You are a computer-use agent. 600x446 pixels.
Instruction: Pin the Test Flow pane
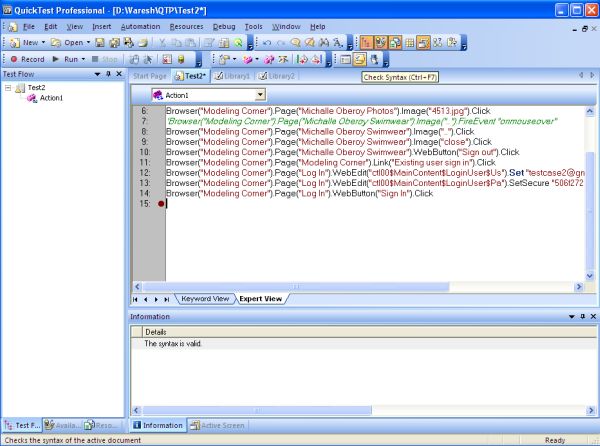pos(108,74)
